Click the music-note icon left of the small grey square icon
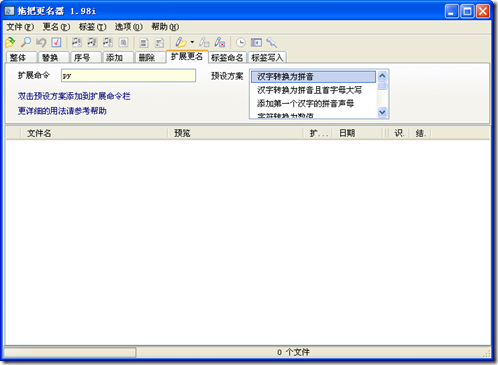The image size is (498, 365). click(108, 42)
